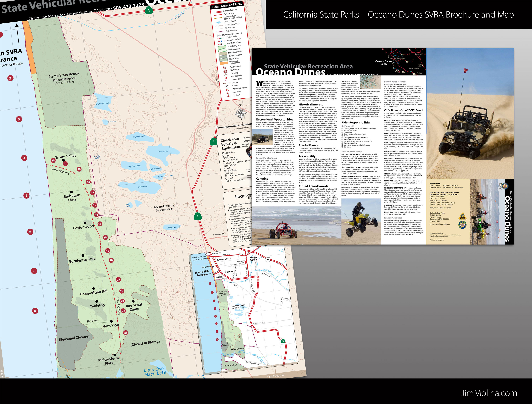Check the Front Forks checkbox
This screenshot has height=404, width=532.
tap(225, 166)
